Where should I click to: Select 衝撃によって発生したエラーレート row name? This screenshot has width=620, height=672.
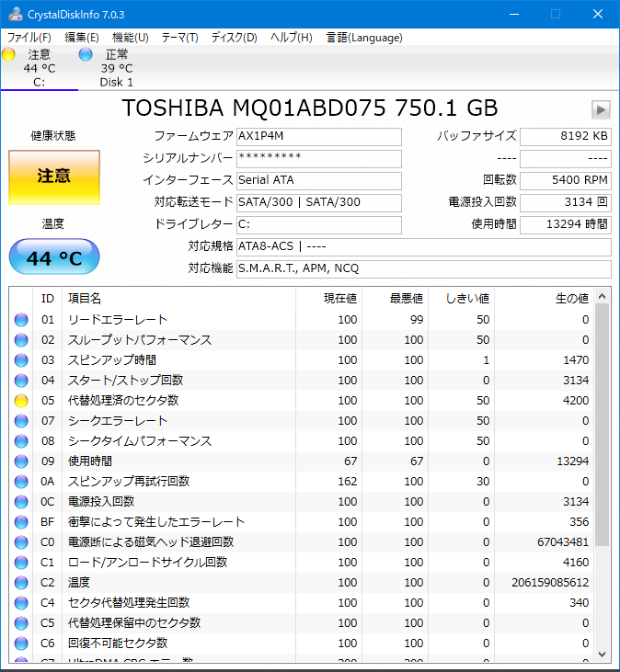156,522
